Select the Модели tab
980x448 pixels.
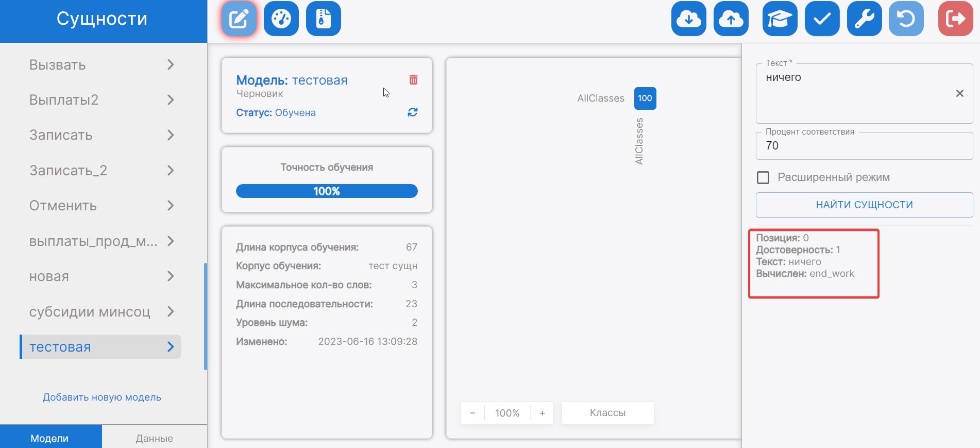pyautogui.click(x=49, y=438)
